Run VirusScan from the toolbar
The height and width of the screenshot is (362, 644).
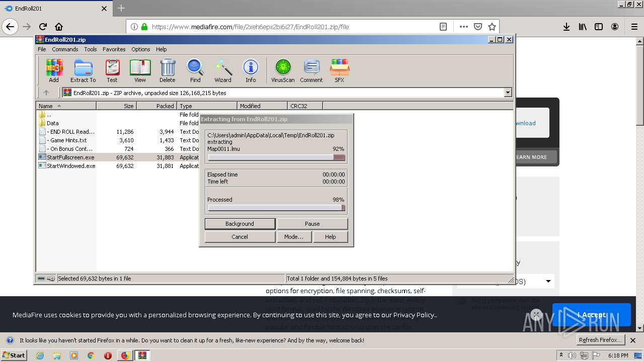coord(283,70)
